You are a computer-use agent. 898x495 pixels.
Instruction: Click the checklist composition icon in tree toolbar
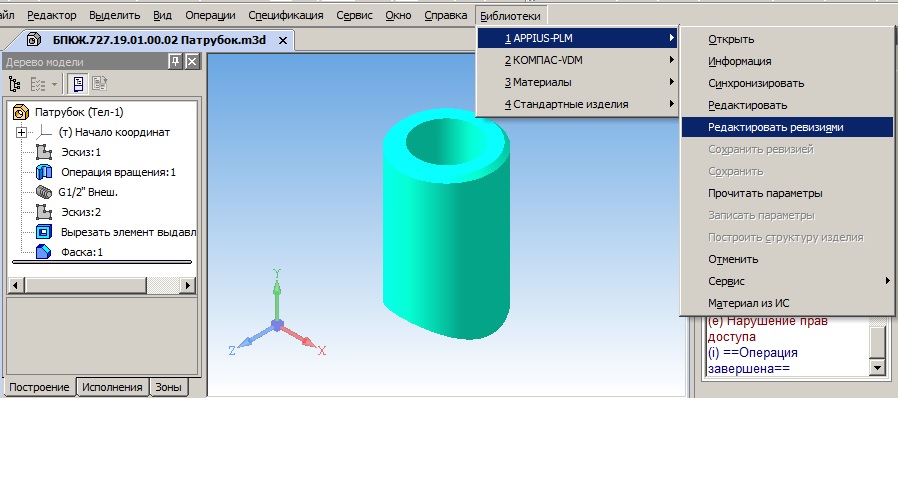tap(38, 84)
